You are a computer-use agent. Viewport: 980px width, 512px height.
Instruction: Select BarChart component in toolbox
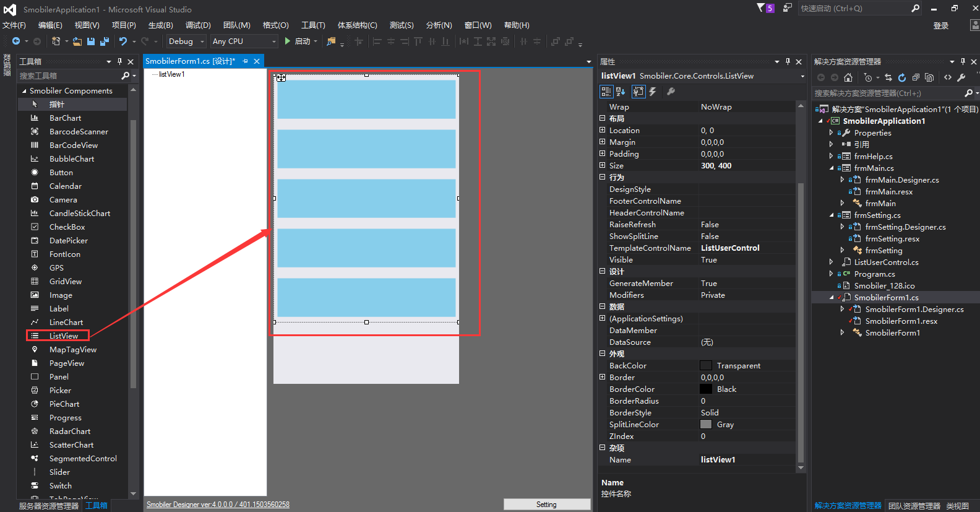(x=65, y=118)
